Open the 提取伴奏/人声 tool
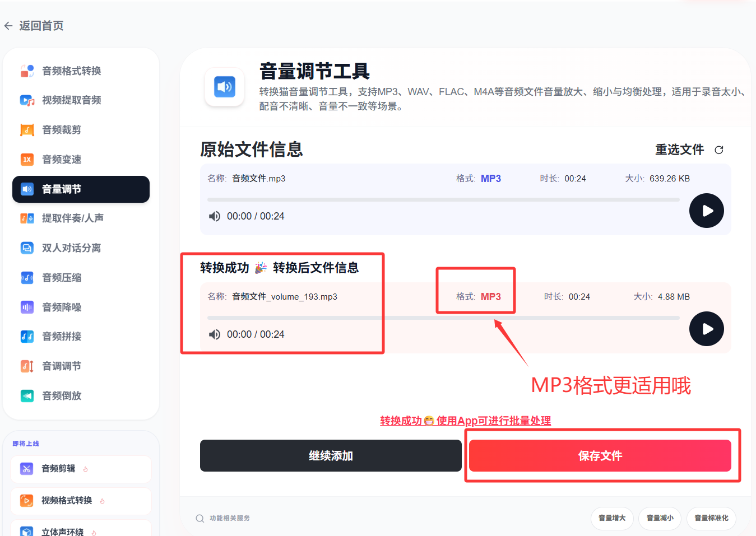The width and height of the screenshot is (756, 536). pos(72,218)
